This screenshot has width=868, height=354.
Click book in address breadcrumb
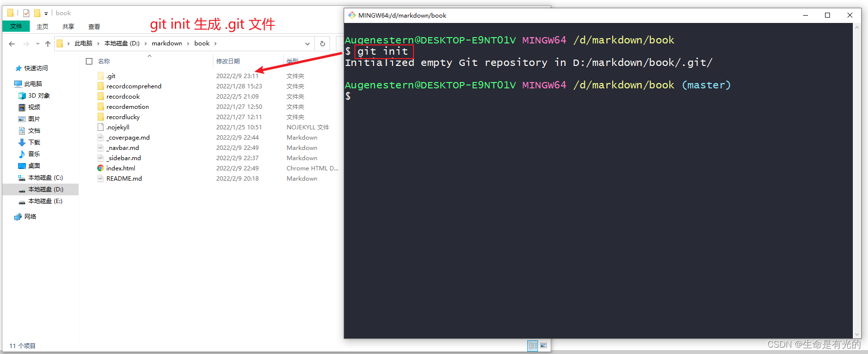(202, 43)
